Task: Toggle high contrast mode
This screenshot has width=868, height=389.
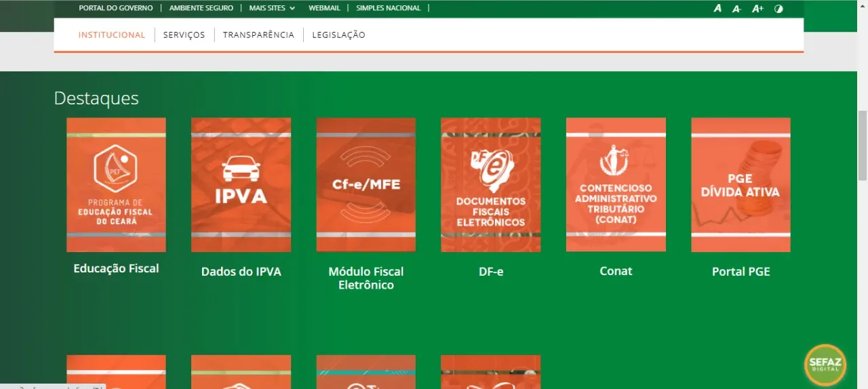Action: [x=778, y=9]
